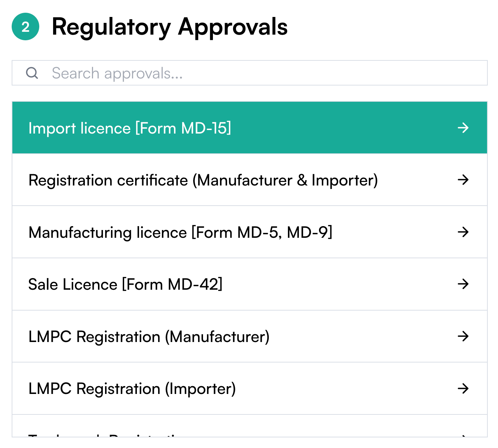Click the arrow beside Registration certificate entry

(x=463, y=180)
